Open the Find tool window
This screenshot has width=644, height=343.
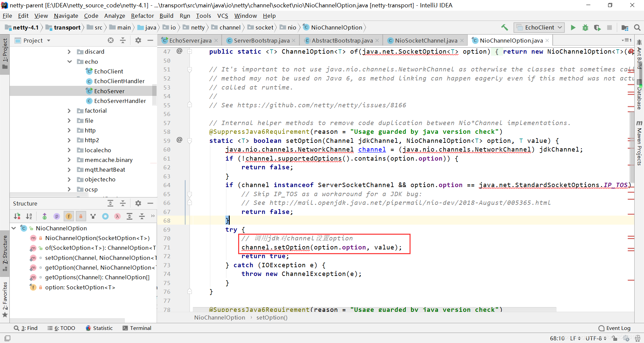tap(26, 328)
